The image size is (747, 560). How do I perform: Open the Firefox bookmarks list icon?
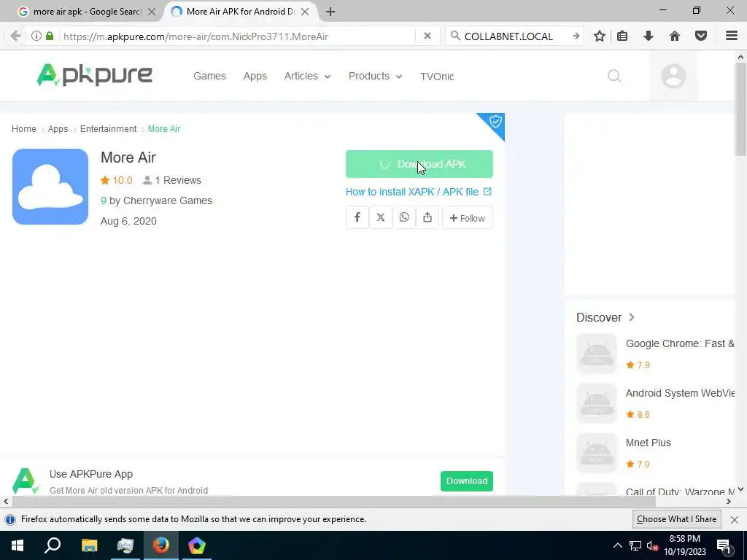coord(622,36)
